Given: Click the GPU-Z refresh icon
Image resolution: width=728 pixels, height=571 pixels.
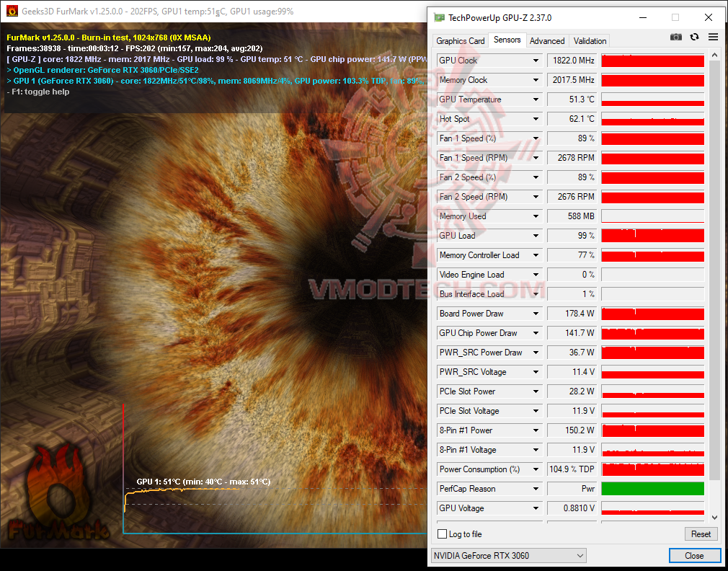Looking at the screenshot, I should click(695, 37).
